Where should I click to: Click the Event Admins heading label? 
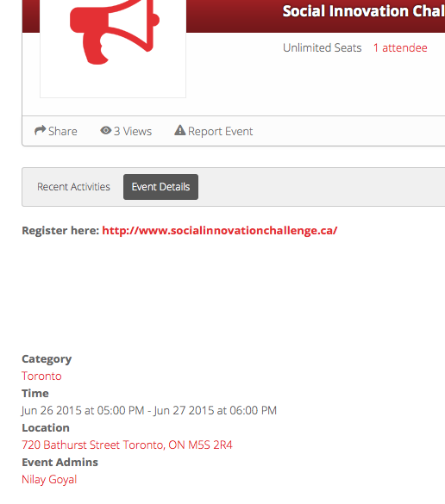click(x=60, y=462)
